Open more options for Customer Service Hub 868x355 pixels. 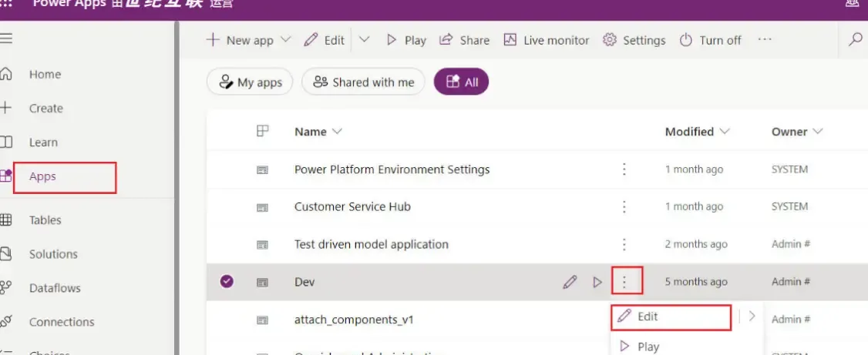pos(624,207)
